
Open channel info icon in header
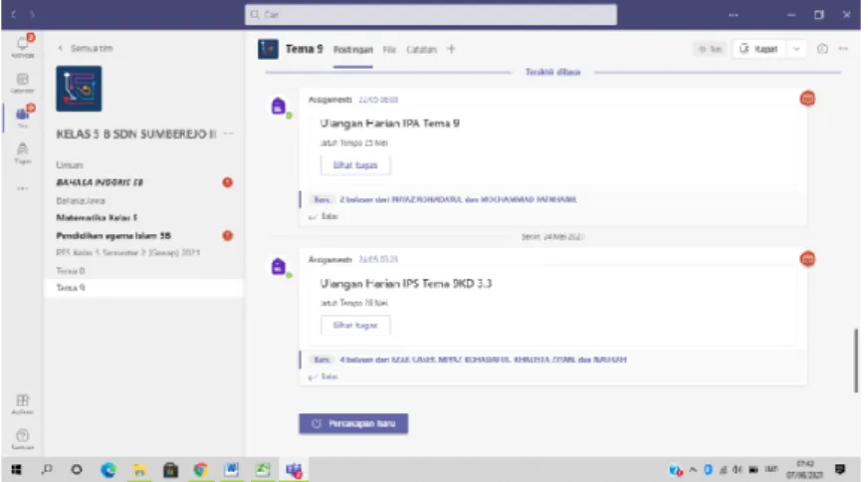[x=822, y=49]
